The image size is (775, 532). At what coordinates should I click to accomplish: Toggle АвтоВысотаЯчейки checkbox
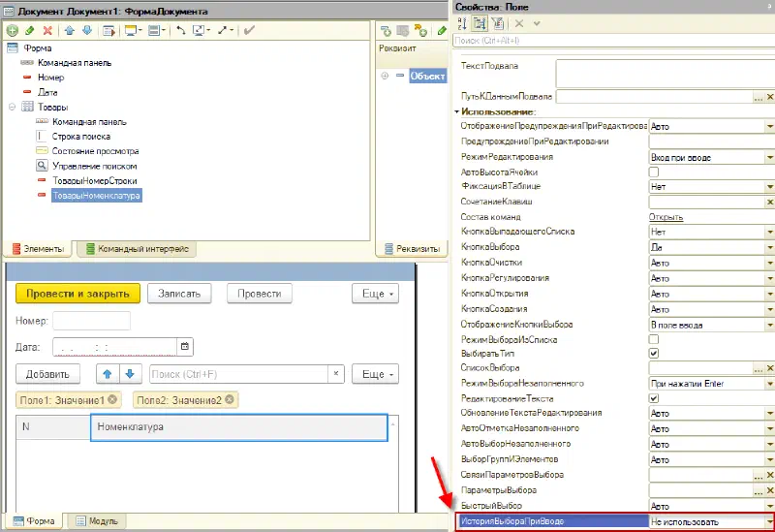(653, 172)
